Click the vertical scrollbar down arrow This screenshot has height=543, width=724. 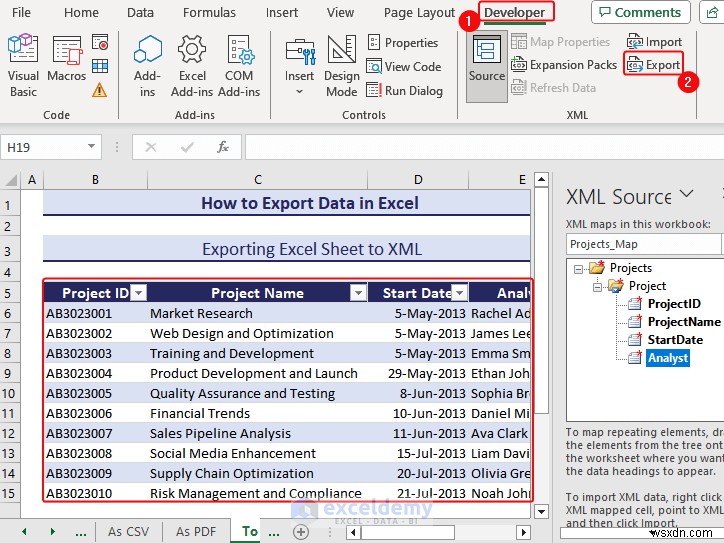(x=541, y=511)
